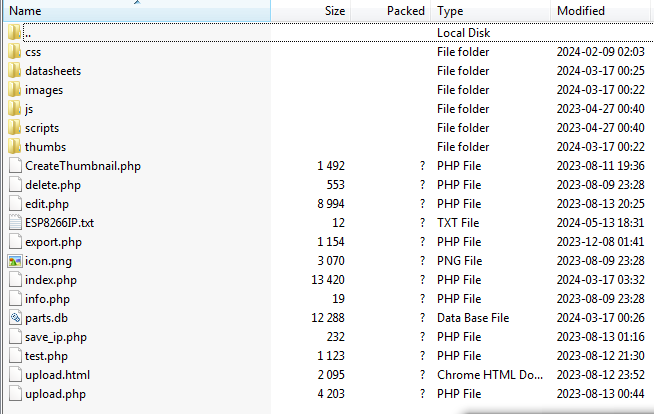Click the parent folder icon for '..'
Screen dimensions: 654x414
coord(15,33)
